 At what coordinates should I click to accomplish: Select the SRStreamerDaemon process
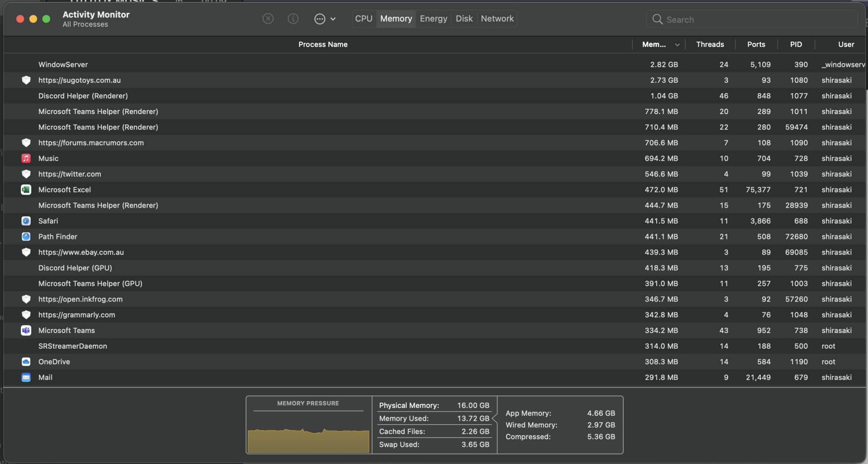click(x=435, y=346)
